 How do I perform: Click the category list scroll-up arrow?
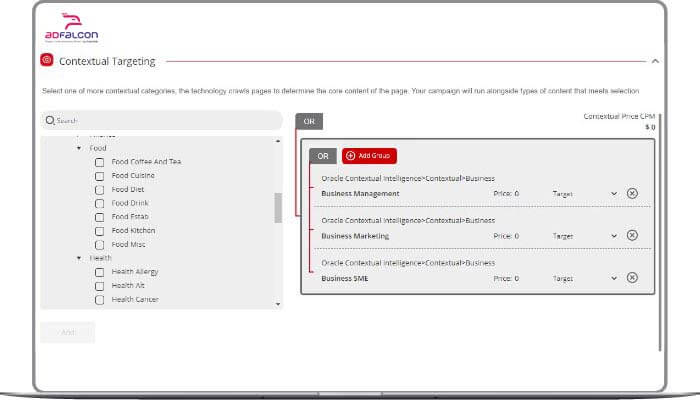277,142
